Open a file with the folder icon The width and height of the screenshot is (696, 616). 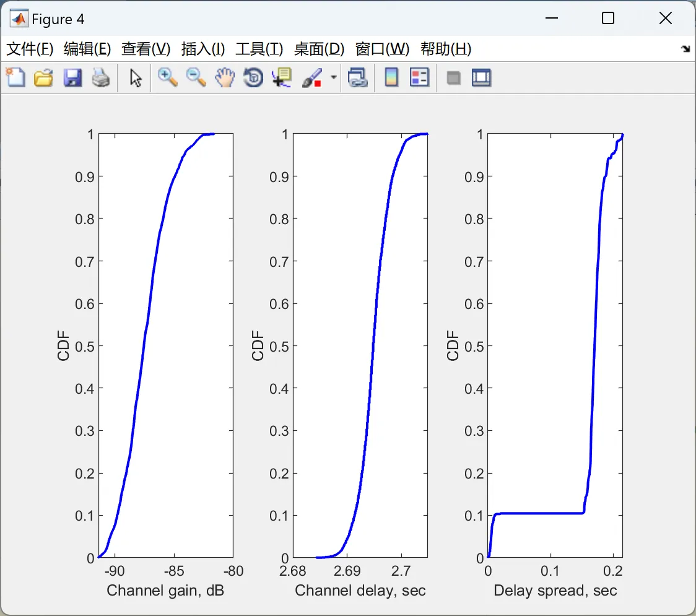pos(43,77)
